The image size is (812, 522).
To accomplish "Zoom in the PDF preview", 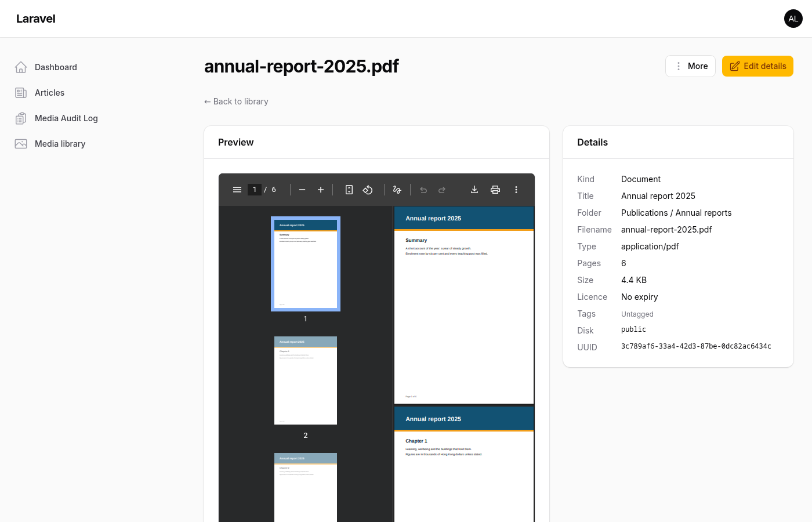I will 321,190.
